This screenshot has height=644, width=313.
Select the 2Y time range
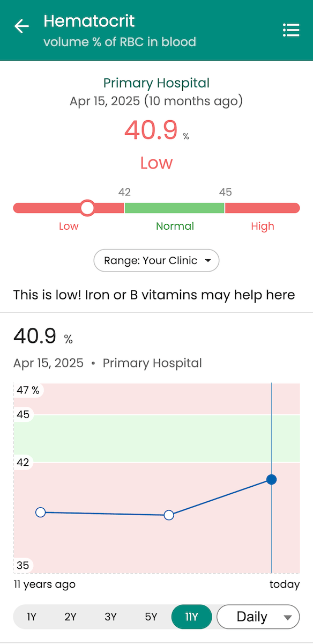[x=70, y=617]
